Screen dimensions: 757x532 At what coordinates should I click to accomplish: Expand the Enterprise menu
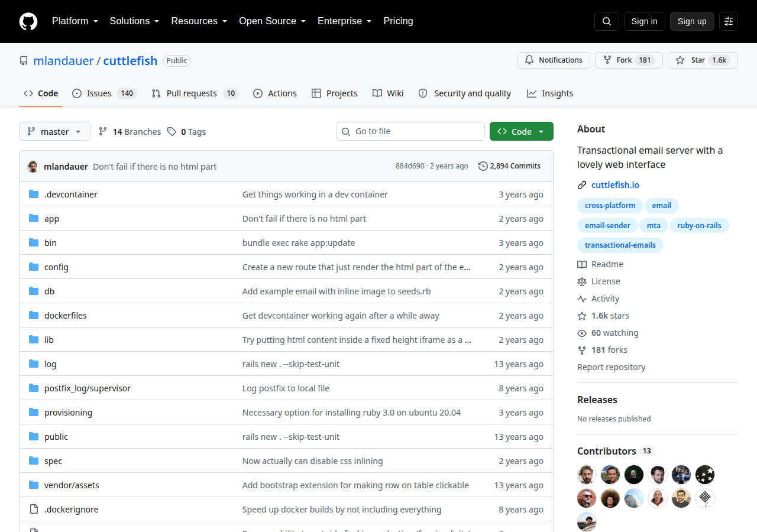(345, 21)
